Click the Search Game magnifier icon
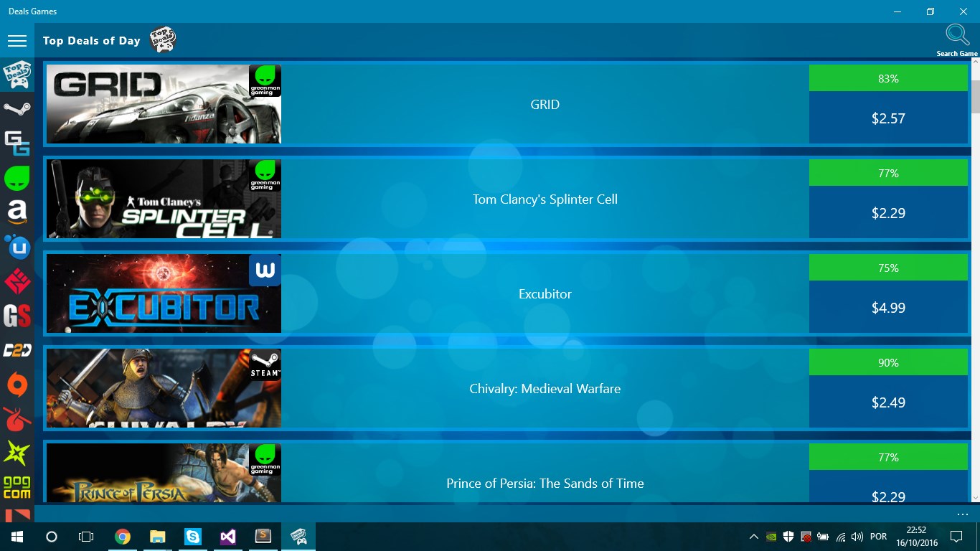Viewport: 980px width, 551px height. tap(957, 35)
